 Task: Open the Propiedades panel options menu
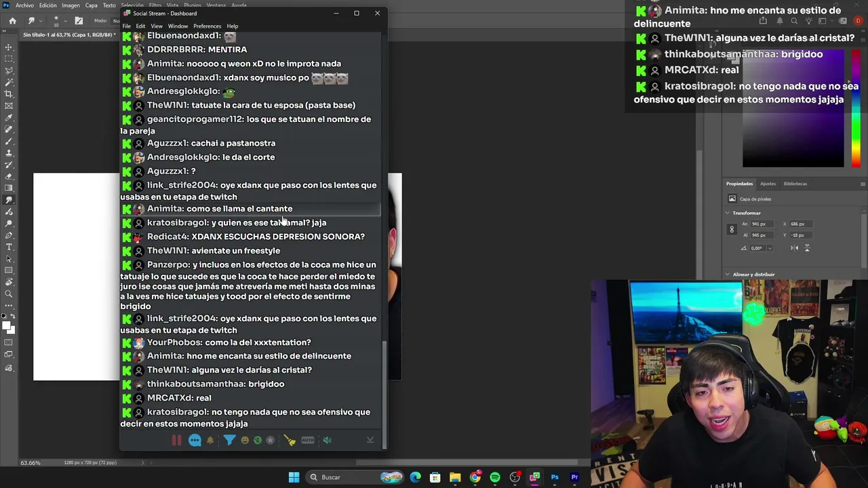click(863, 184)
